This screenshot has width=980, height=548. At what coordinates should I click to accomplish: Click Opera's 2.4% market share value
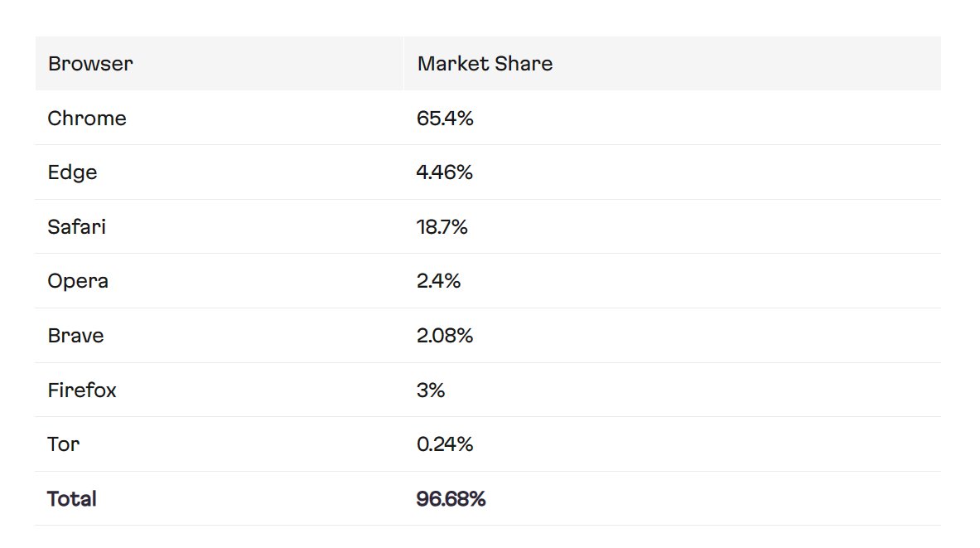[x=439, y=281]
